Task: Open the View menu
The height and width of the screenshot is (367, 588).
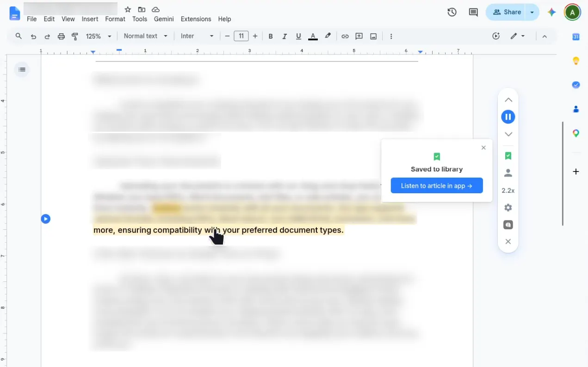Action: click(x=68, y=19)
